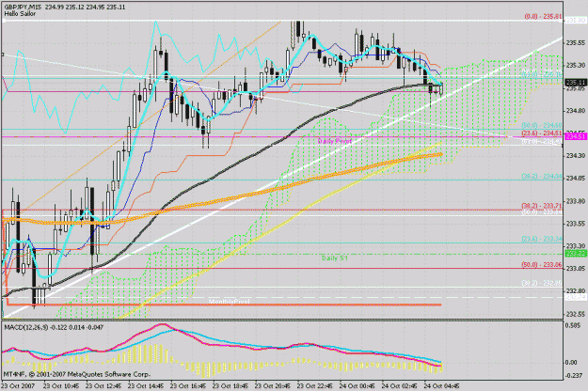
Task: Click the green price tag 233.22
Action: 576,254
